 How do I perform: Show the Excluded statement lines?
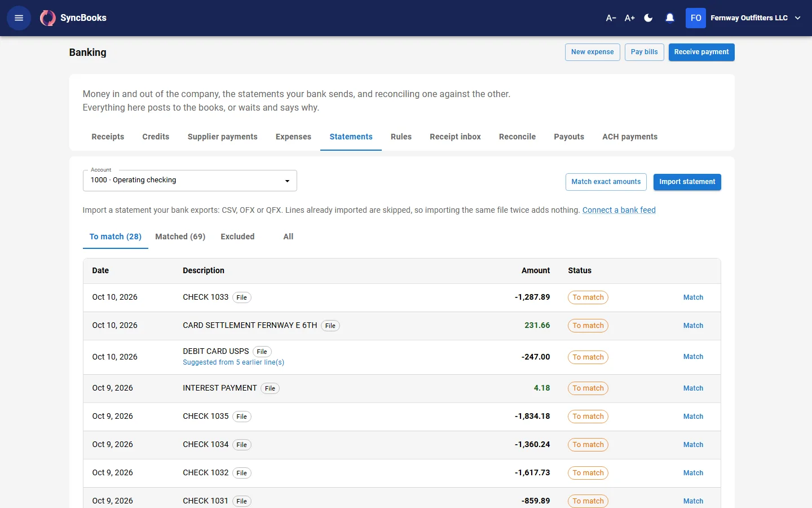click(x=237, y=237)
